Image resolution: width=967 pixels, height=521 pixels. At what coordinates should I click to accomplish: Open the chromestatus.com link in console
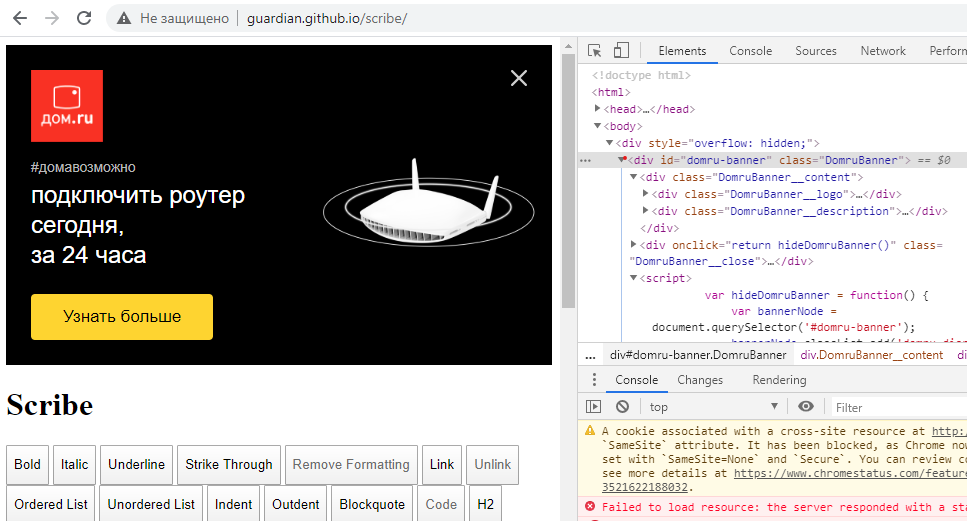tap(850, 474)
